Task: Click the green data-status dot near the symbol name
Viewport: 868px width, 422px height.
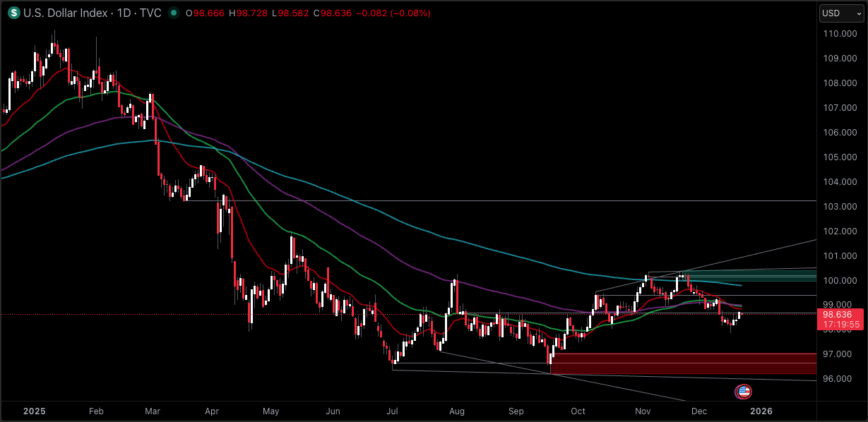Action: [x=174, y=13]
